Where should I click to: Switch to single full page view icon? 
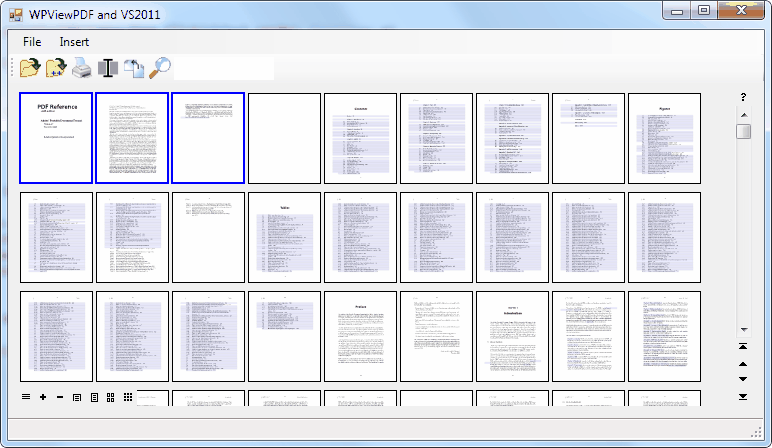tap(94, 397)
